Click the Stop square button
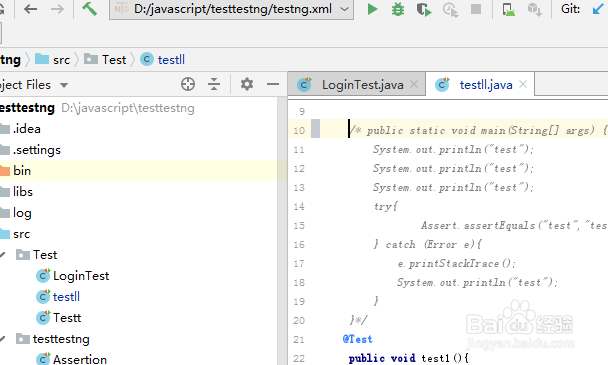 tap(476, 9)
